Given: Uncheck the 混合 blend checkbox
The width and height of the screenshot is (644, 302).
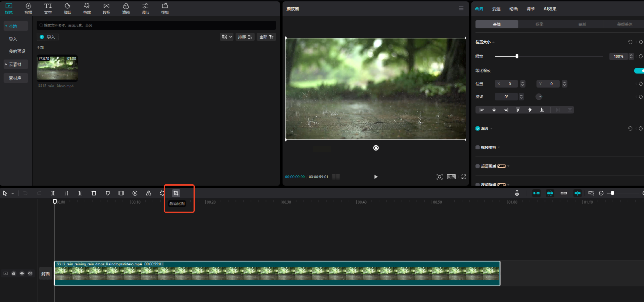Looking at the screenshot, I should point(477,128).
